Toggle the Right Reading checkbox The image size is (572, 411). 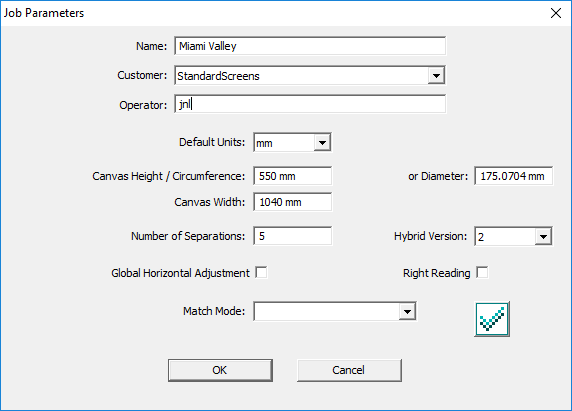tap(482, 272)
